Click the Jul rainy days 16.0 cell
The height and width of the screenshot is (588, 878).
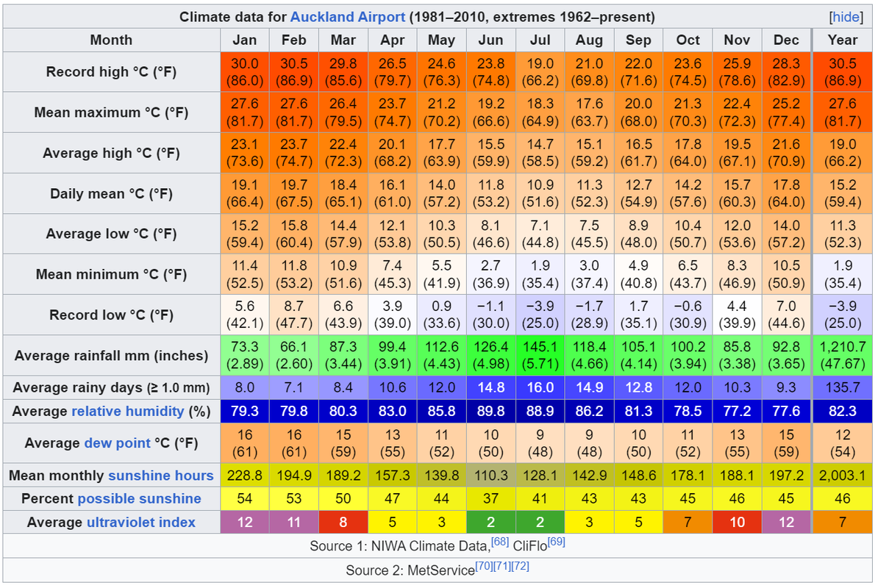coord(540,387)
